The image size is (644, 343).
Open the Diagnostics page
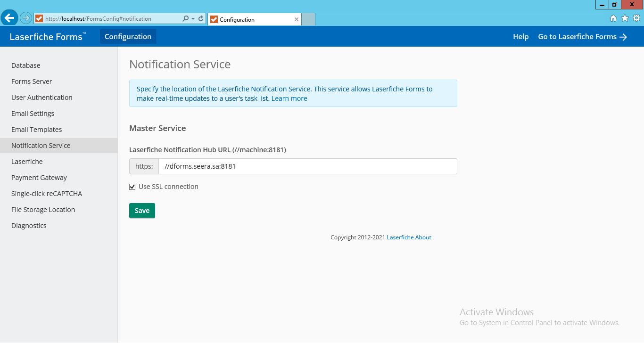(58, 226)
